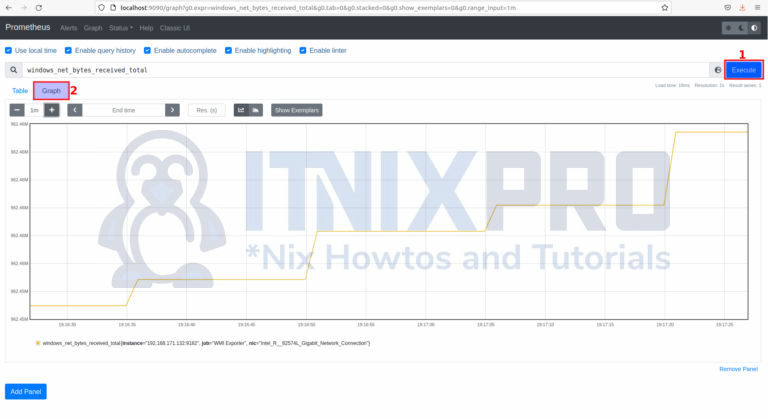This screenshot has height=419, width=768.
Task: Click the search magnifier icon beside query
Action: point(14,70)
